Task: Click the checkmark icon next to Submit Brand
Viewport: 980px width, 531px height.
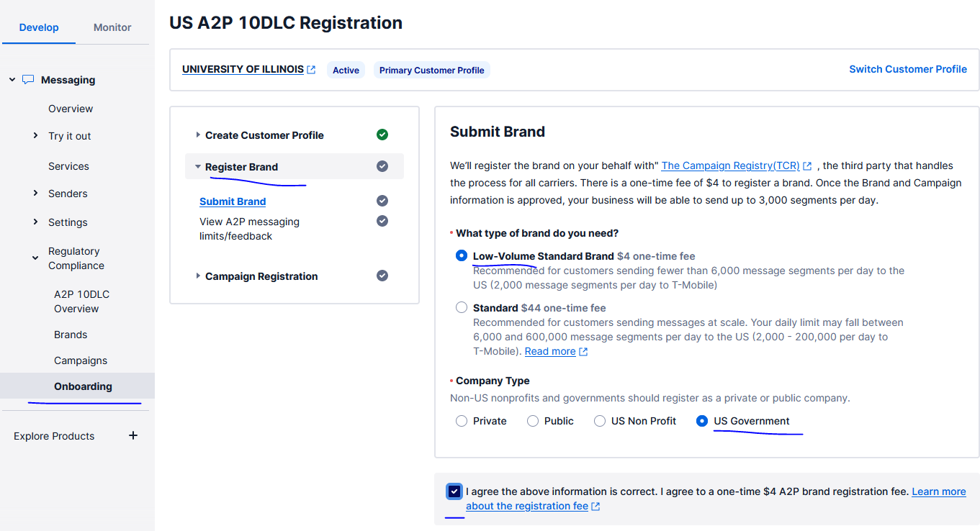Action: tap(382, 200)
